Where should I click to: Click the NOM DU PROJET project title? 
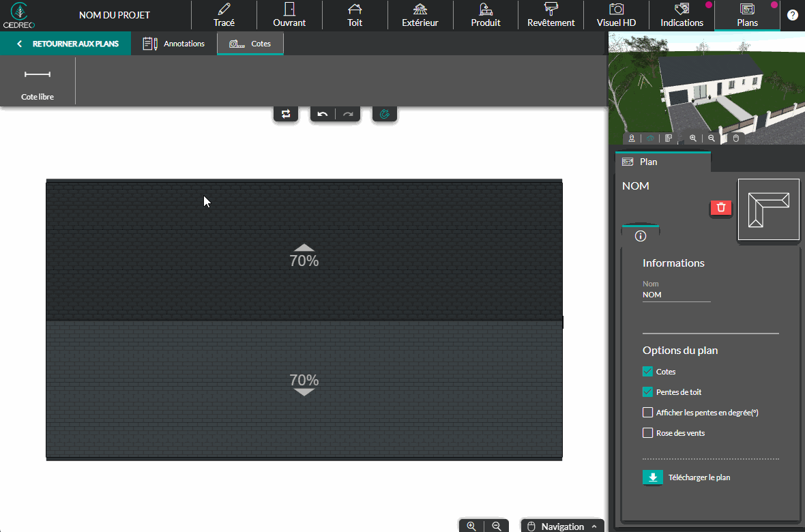click(115, 15)
